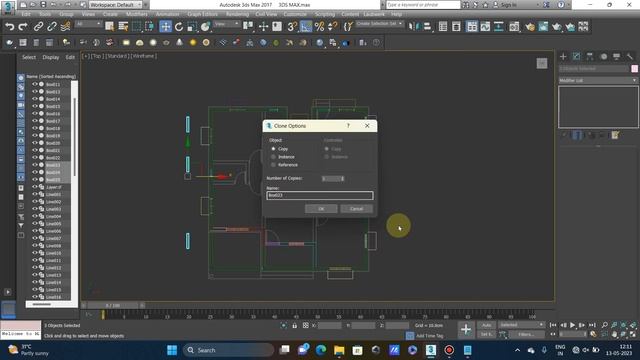The width and height of the screenshot is (640, 360).
Task: Toggle visibility eye of Line005
Action: pyautogui.click(x=35, y=224)
